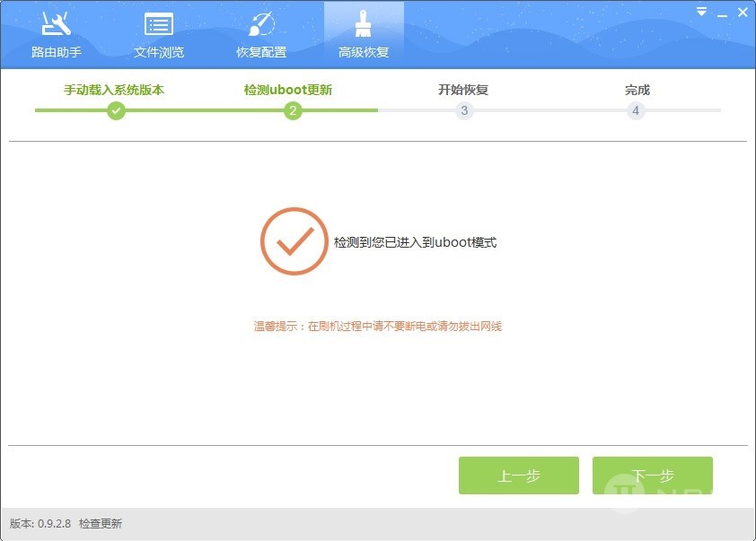Close the router tool window
Viewport: 756px width, 541px height.
[743, 12]
